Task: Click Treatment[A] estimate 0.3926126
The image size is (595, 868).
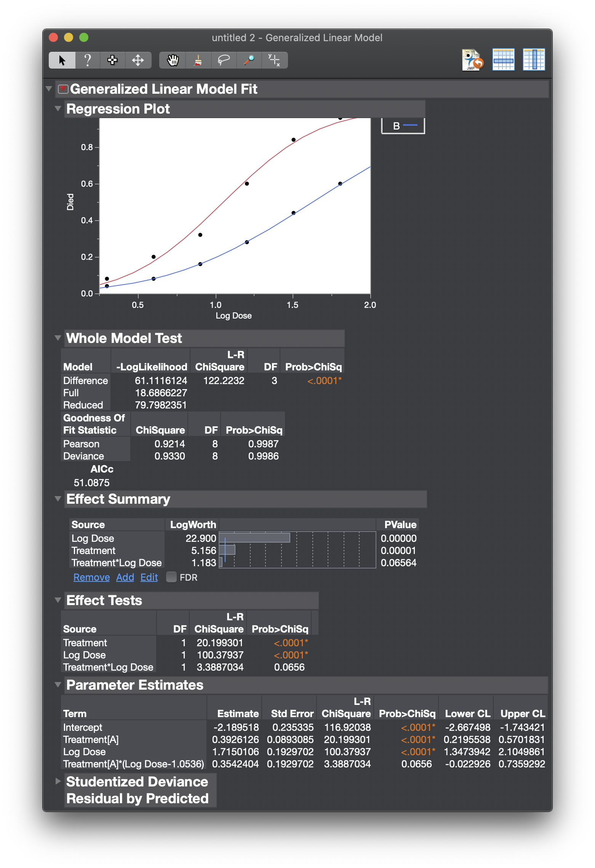Action: 235,740
